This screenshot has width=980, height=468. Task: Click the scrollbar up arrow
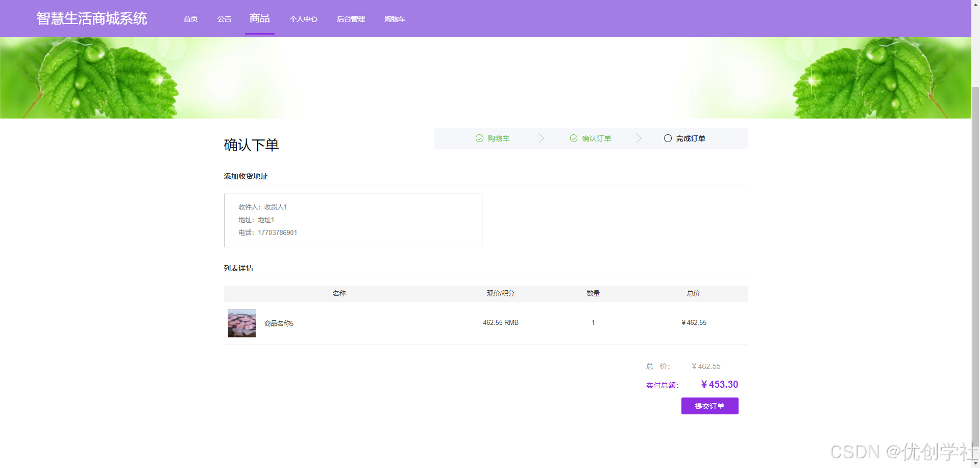(976, 4)
